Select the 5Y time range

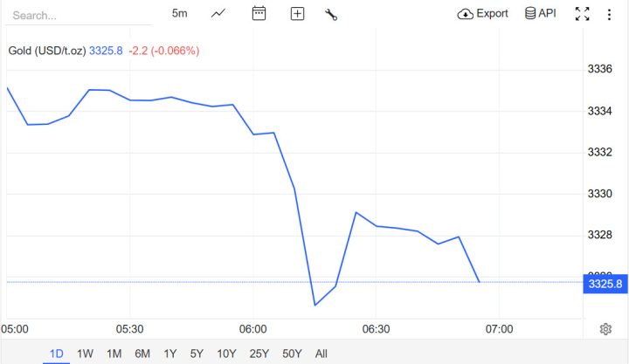[197, 354]
